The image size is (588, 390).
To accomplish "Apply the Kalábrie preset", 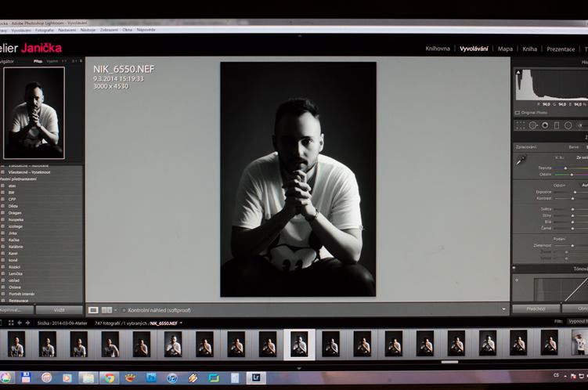I will coord(16,247).
